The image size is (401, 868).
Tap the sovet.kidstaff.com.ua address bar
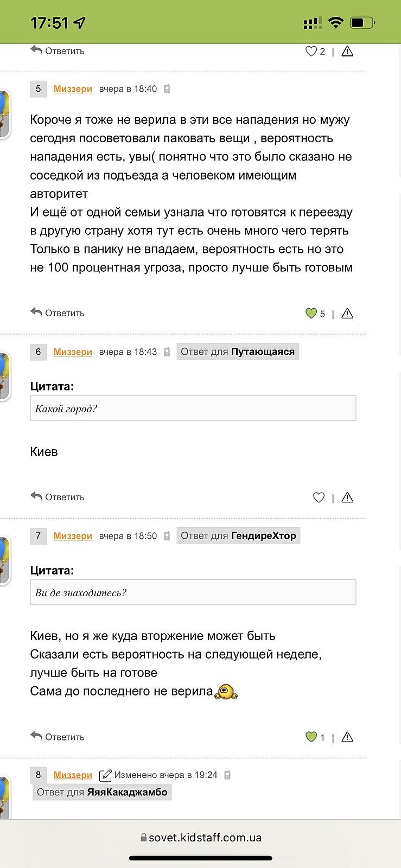pyautogui.click(x=201, y=838)
